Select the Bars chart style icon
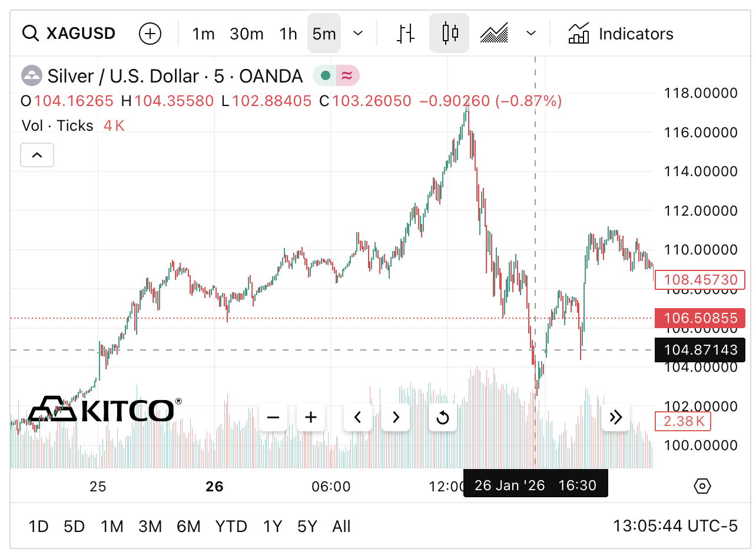 (406, 34)
